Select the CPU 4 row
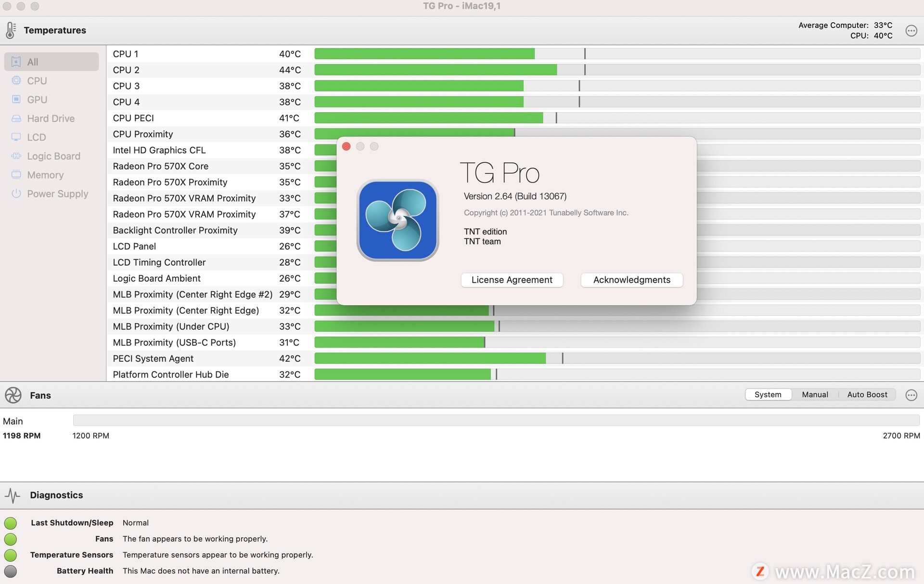Viewport: 924px width, 584px height. click(515, 102)
